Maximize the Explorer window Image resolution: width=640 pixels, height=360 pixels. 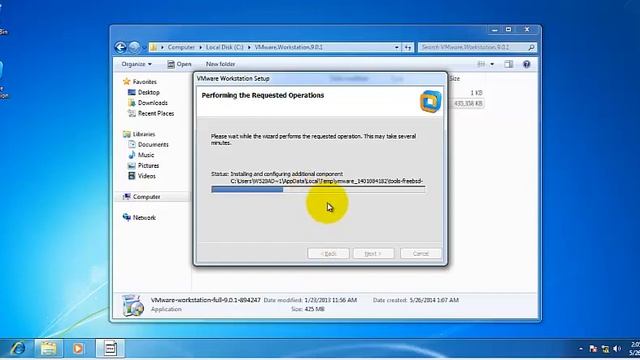tap(508, 30)
